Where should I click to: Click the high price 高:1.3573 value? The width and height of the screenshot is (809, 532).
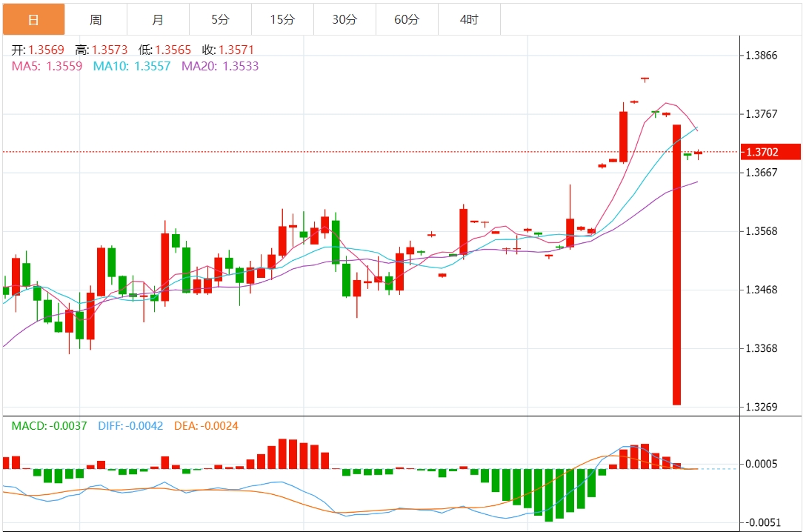click(x=101, y=50)
